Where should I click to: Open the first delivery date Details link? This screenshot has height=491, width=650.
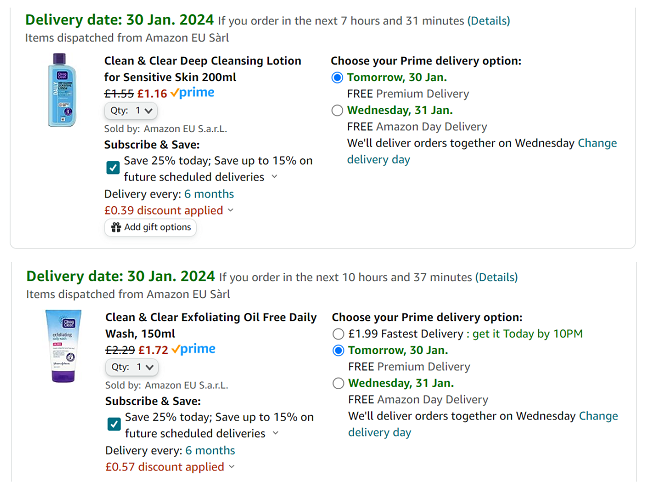pyautogui.click(x=488, y=21)
